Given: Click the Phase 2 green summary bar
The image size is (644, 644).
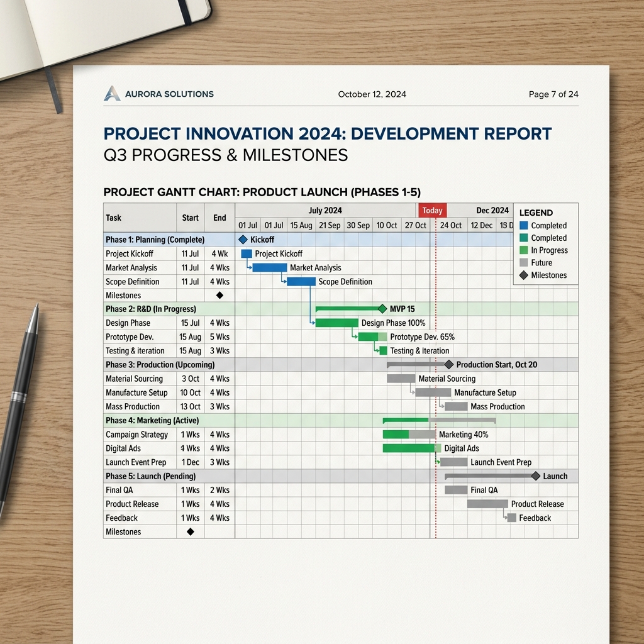Looking at the screenshot, I should coord(348,308).
